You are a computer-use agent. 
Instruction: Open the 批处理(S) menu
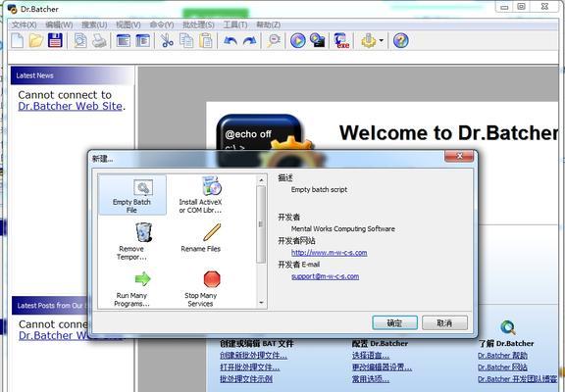point(198,24)
